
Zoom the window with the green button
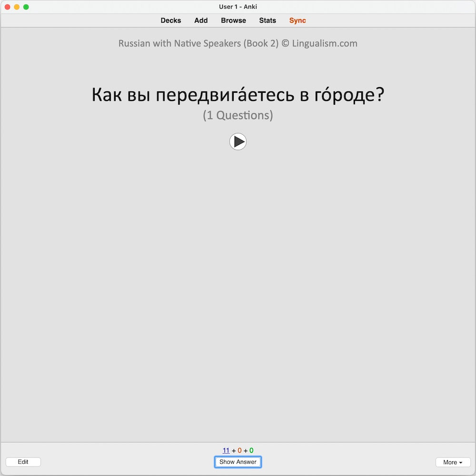[27, 7]
